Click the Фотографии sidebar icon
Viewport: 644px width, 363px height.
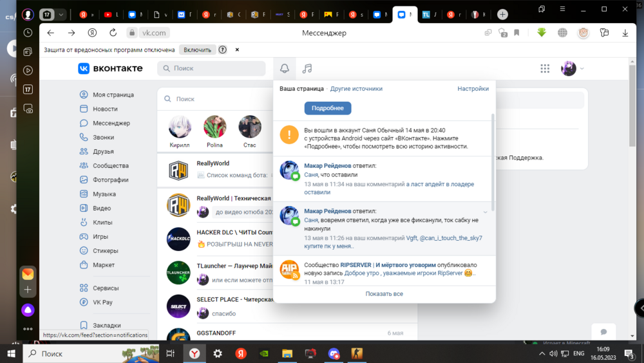point(84,180)
